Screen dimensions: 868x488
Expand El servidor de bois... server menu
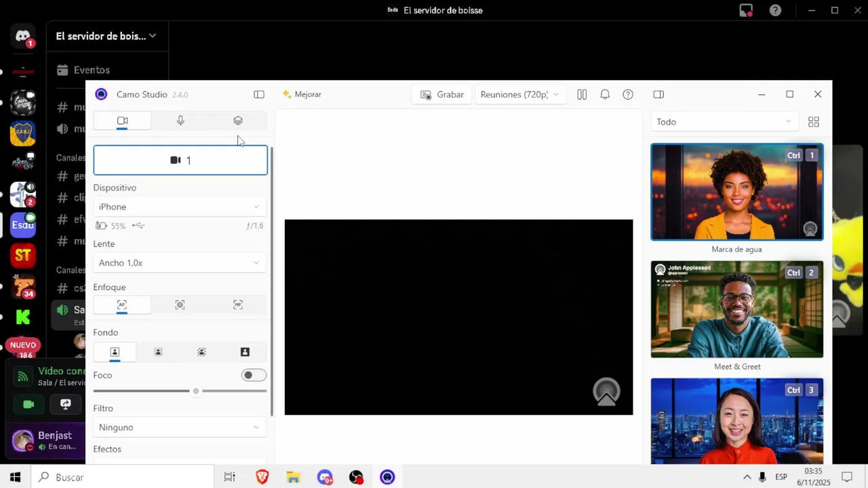click(x=106, y=36)
